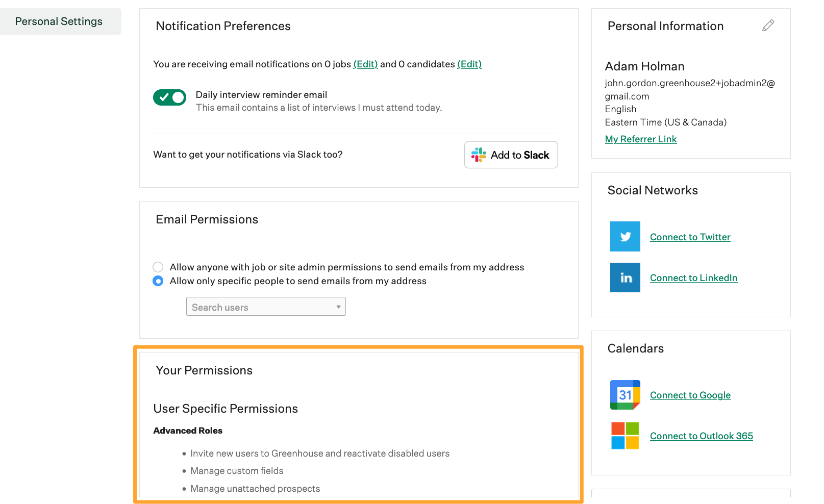Screen dimensions: 824x504
Task: Click the (Edit) link for job notifications
Action: pyautogui.click(x=365, y=64)
